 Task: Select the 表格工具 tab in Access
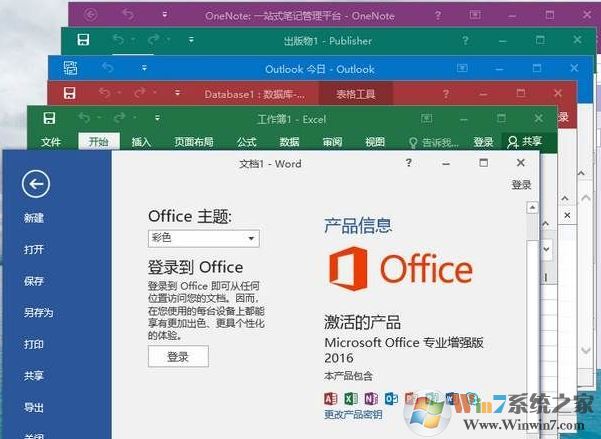[x=355, y=94]
